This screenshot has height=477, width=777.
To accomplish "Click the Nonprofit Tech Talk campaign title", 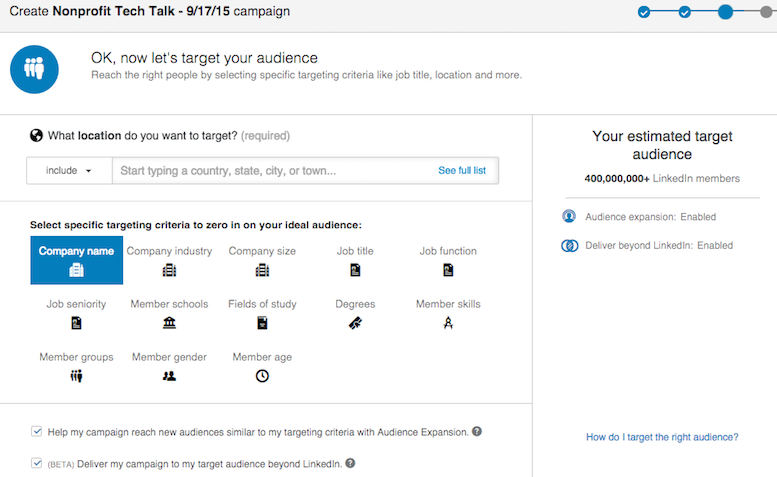I will (141, 11).
